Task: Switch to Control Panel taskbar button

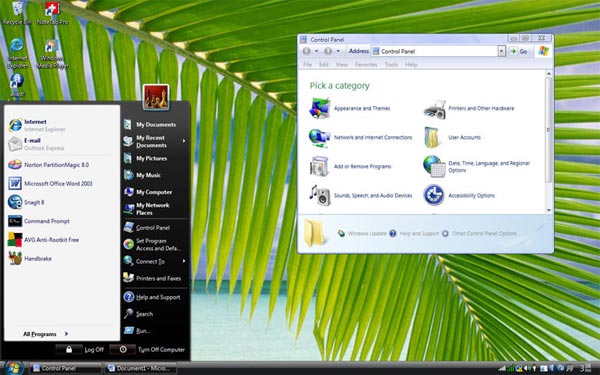Action: 65,368
